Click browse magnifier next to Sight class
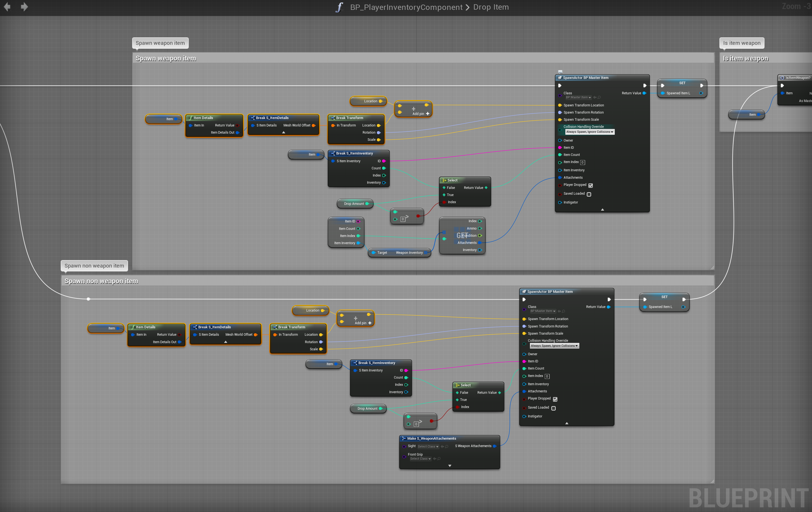This screenshot has height=512, width=812. pos(447,447)
